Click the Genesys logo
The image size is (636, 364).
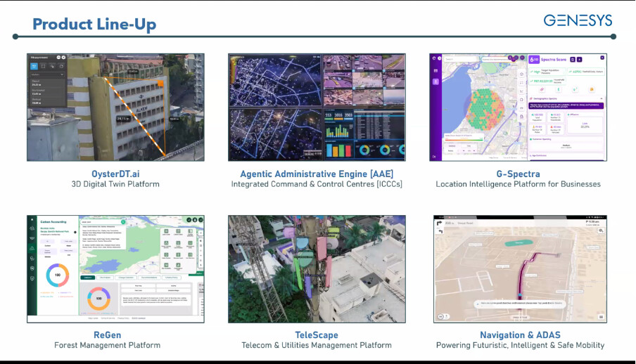[x=577, y=20]
